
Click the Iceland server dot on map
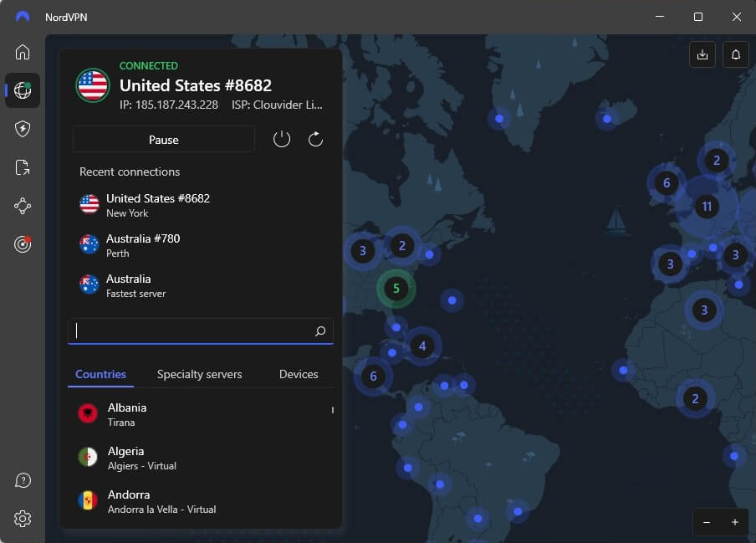point(607,119)
